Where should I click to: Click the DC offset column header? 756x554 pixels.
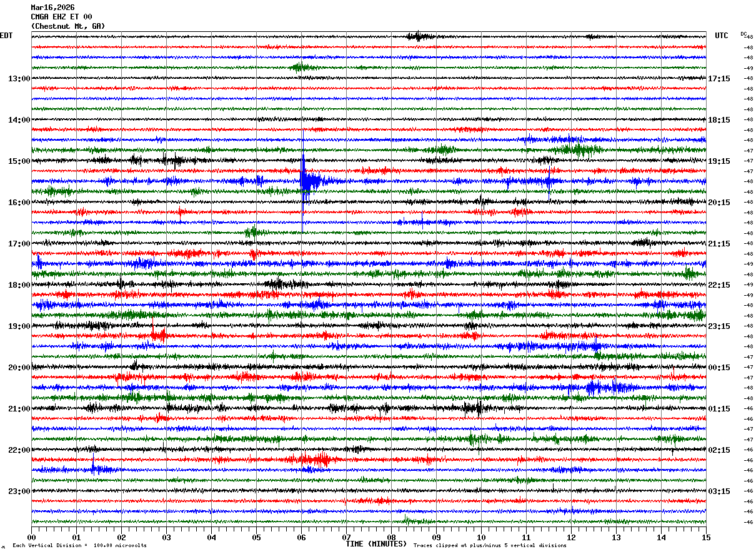744,34
